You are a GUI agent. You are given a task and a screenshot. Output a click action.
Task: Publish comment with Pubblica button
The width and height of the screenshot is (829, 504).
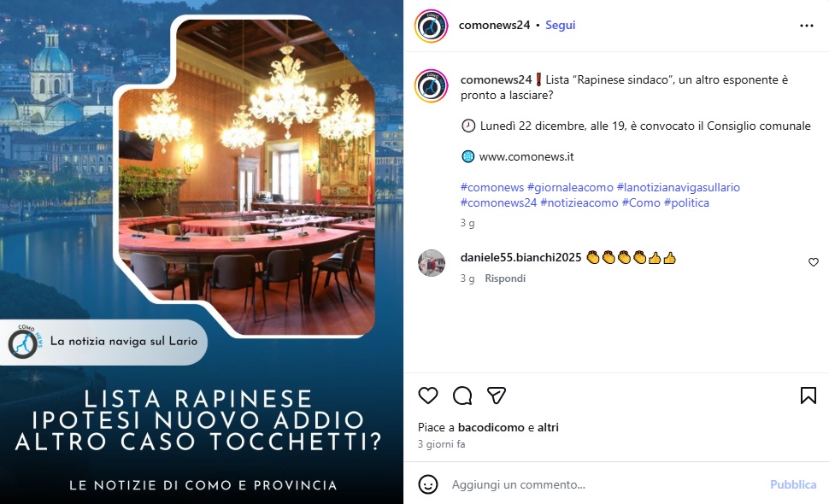[x=792, y=484]
